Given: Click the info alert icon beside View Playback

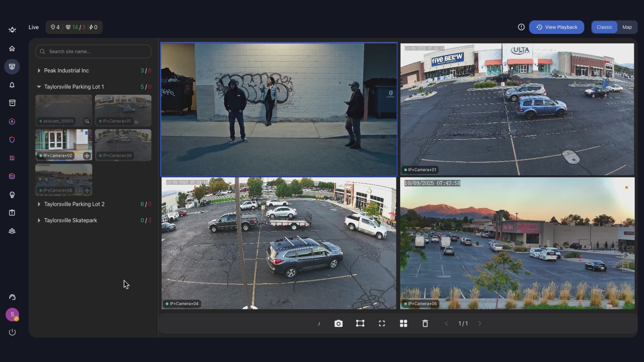Looking at the screenshot, I should point(521,27).
